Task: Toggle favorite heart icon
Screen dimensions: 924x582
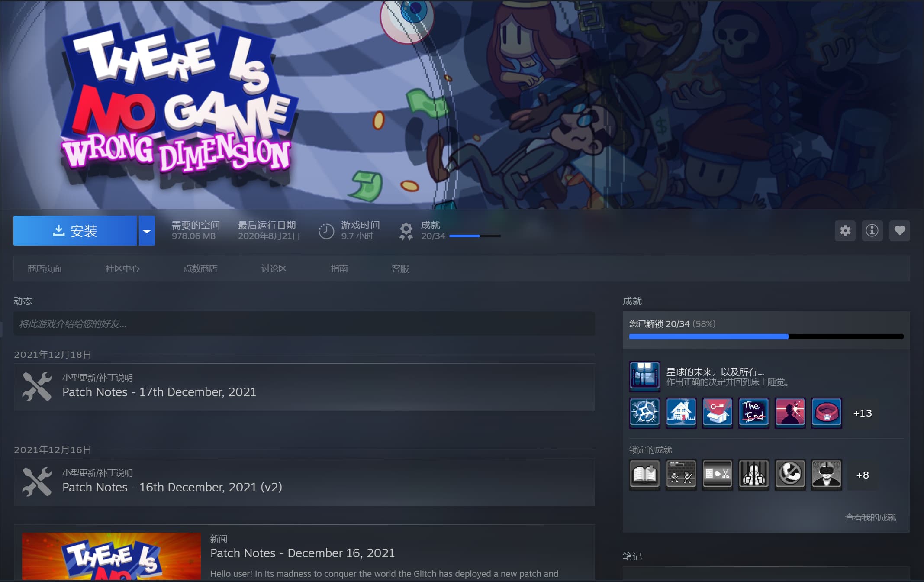Action: pyautogui.click(x=899, y=230)
